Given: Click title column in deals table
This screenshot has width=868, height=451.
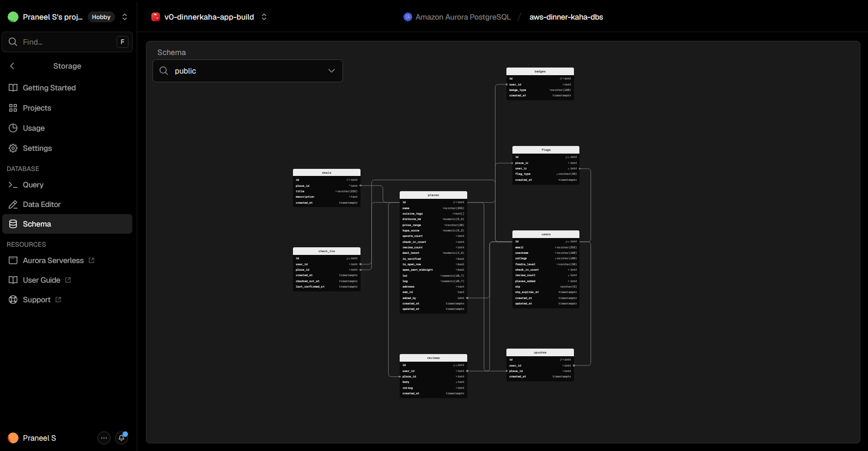Looking at the screenshot, I should (x=327, y=191).
